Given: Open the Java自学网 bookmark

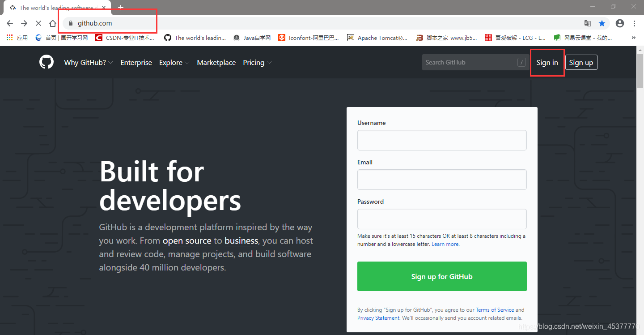Looking at the screenshot, I should pyautogui.click(x=252, y=38).
